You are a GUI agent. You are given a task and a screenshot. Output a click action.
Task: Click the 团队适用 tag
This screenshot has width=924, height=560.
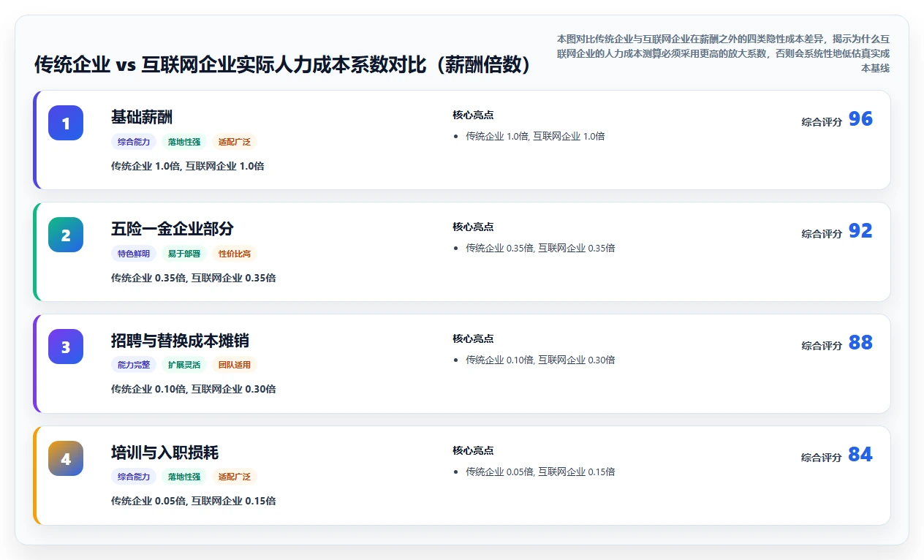[x=235, y=365]
